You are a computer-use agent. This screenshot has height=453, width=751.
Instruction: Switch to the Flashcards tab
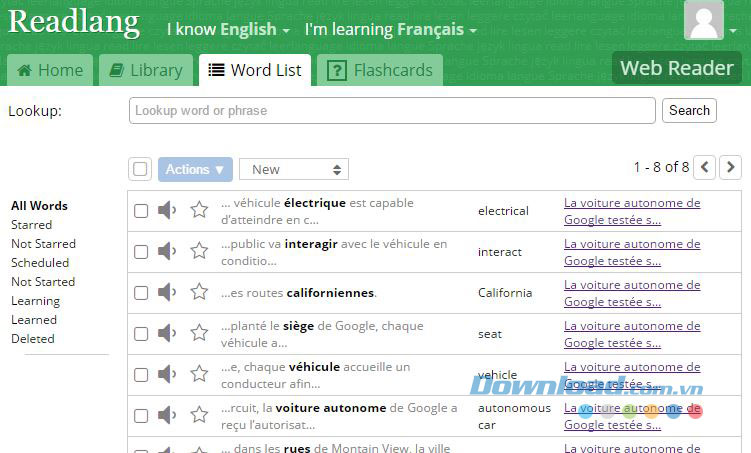pos(382,70)
